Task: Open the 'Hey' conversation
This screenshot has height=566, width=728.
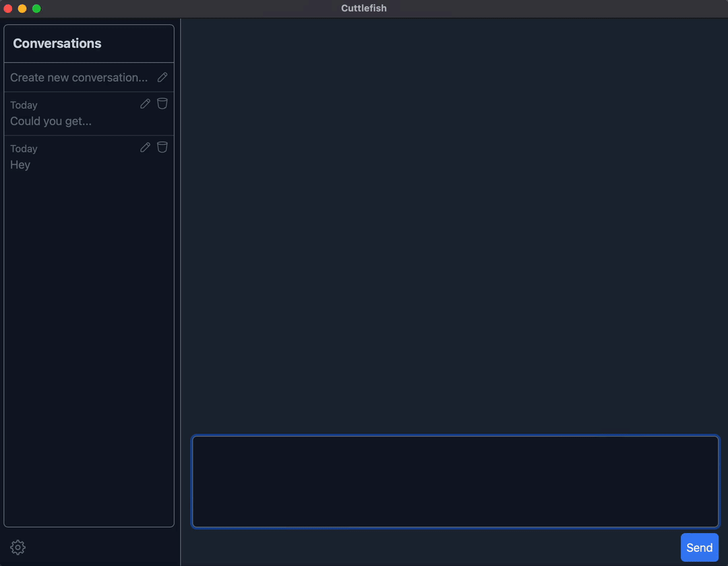Action: 89,157
